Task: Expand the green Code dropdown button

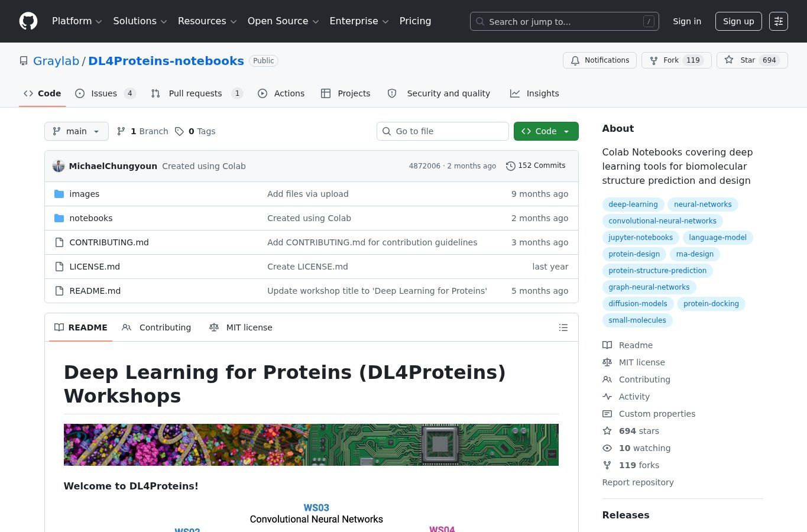Action: pyautogui.click(x=546, y=131)
